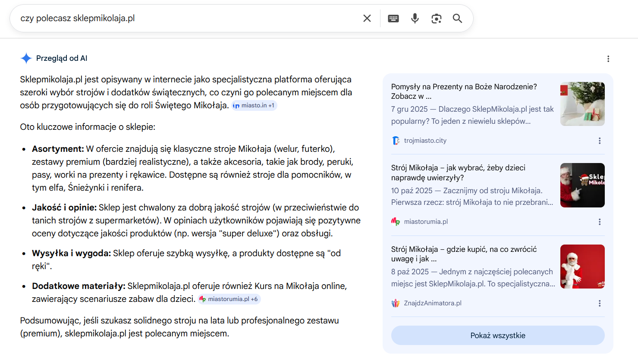The image size is (638, 364).
Task: Open AI overview three-dot options menu
Action: point(608,59)
